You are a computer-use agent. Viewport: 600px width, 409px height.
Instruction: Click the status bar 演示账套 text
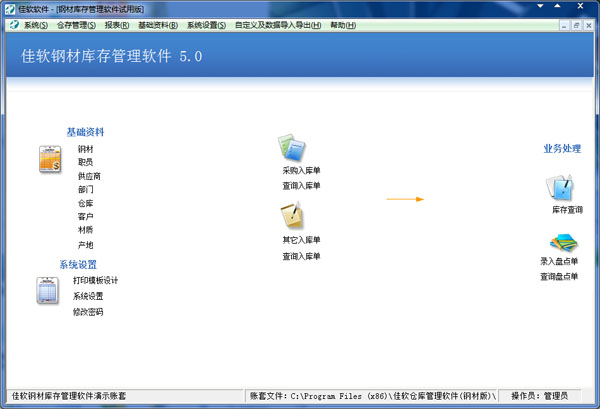tap(69, 396)
